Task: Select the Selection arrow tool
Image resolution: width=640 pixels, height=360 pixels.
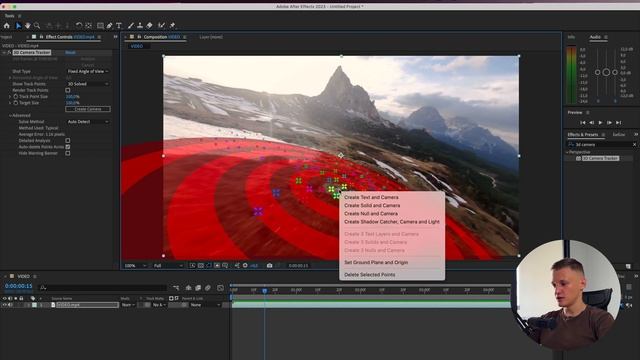Action: coord(18,26)
